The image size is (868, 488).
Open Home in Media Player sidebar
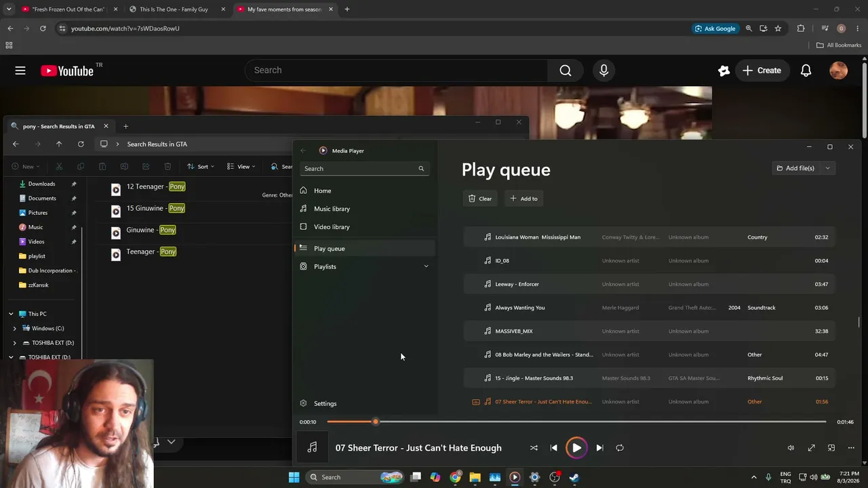point(365,190)
